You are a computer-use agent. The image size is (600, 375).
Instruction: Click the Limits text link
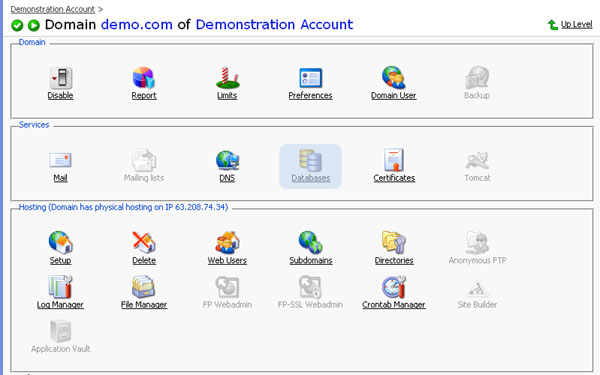pos(227,95)
